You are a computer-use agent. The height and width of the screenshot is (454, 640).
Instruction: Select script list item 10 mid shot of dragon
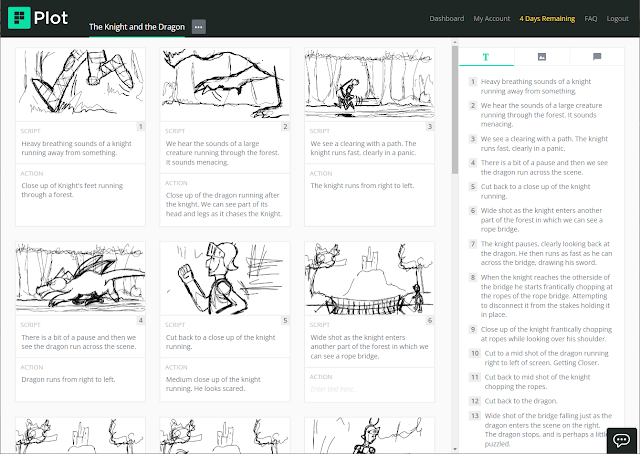[541, 358]
